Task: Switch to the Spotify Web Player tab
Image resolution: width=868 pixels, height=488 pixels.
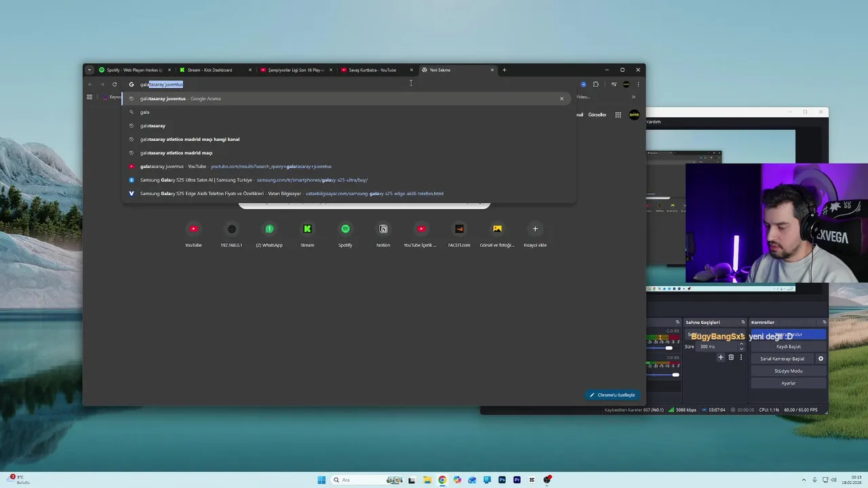Action: [134, 70]
